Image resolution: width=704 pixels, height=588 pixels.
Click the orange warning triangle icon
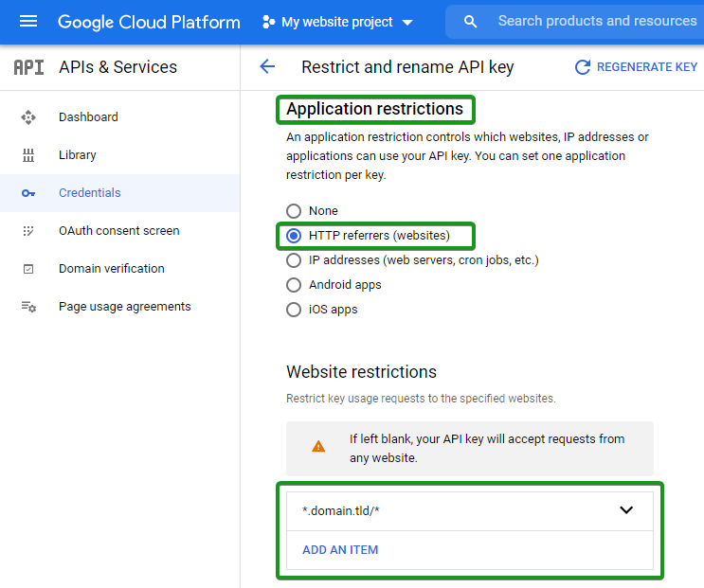pyautogui.click(x=318, y=447)
